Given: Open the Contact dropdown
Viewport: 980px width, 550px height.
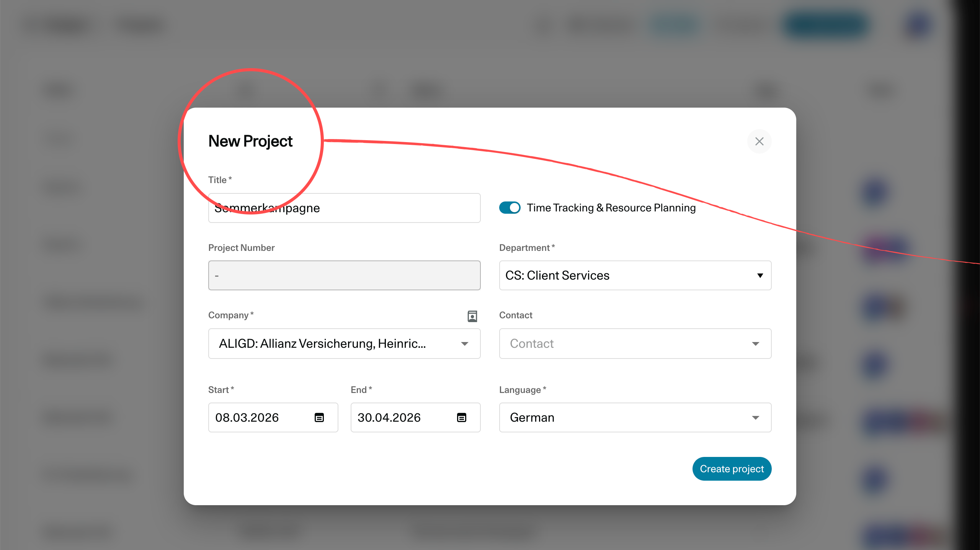Looking at the screenshot, I should click(x=755, y=344).
